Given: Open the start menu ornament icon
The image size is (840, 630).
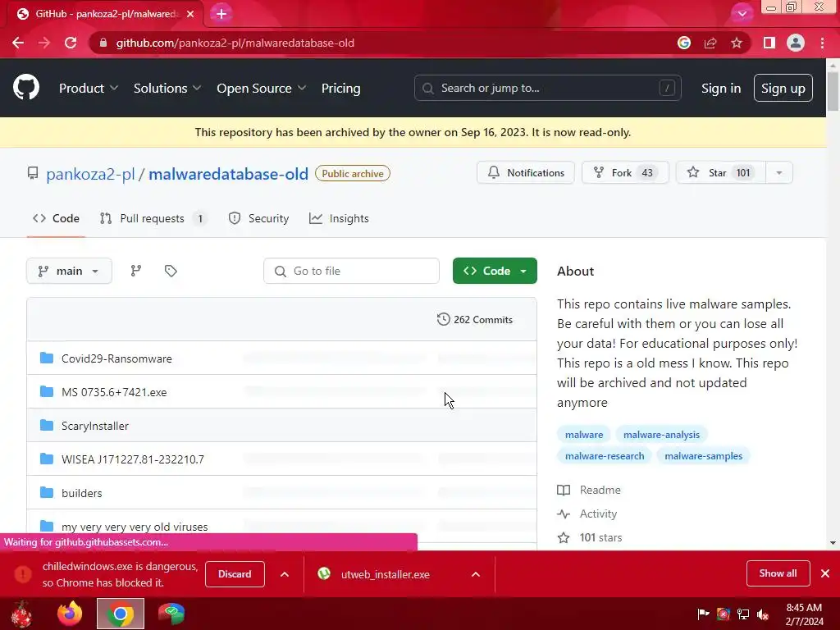Looking at the screenshot, I should click(21, 614).
